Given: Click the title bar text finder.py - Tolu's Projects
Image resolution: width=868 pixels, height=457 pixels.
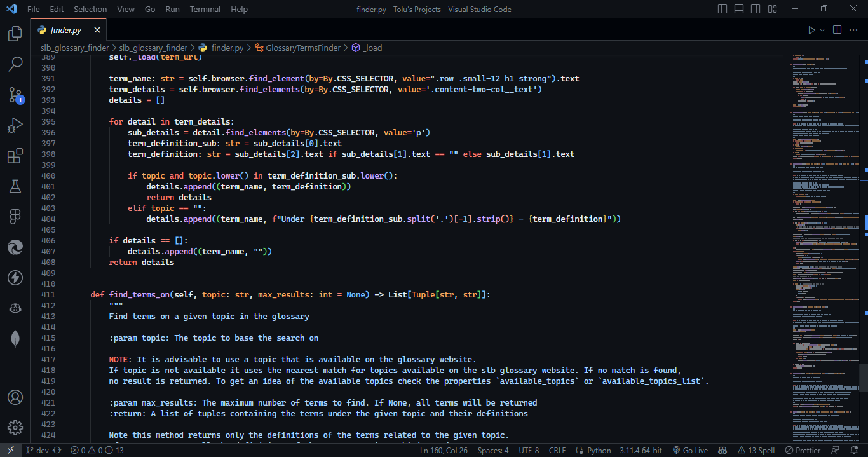Looking at the screenshot, I should coord(434,9).
